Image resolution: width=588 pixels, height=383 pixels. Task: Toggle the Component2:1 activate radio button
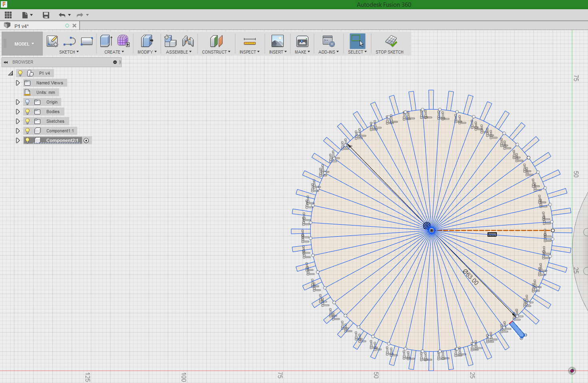[86, 141]
